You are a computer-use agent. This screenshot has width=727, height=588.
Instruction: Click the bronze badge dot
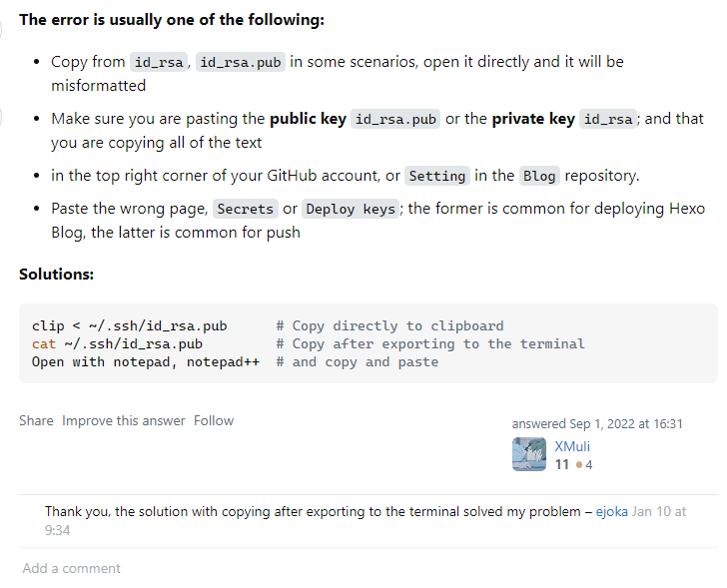579,465
